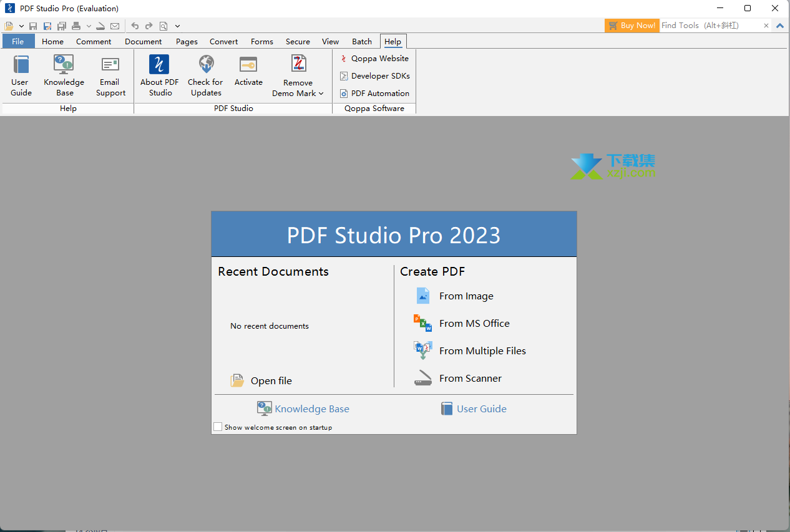
Task: Toggle Show welcome screen on startup checkbox
Action: [x=218, y=427]
